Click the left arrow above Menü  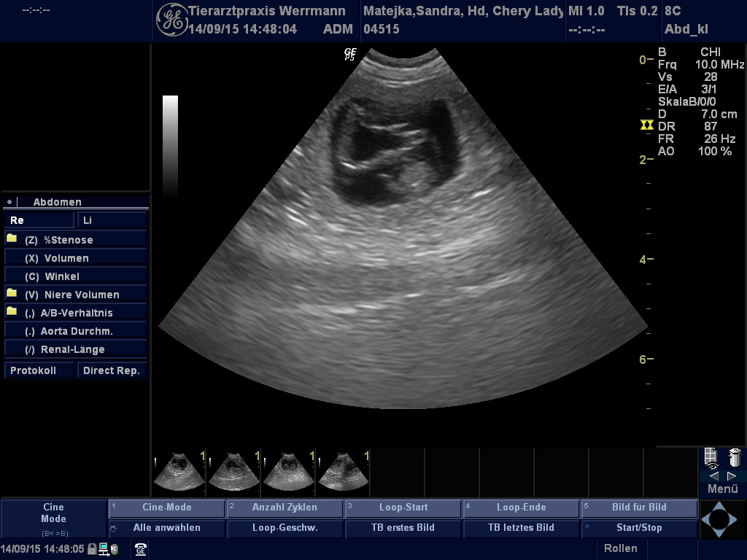pos(713,475)
